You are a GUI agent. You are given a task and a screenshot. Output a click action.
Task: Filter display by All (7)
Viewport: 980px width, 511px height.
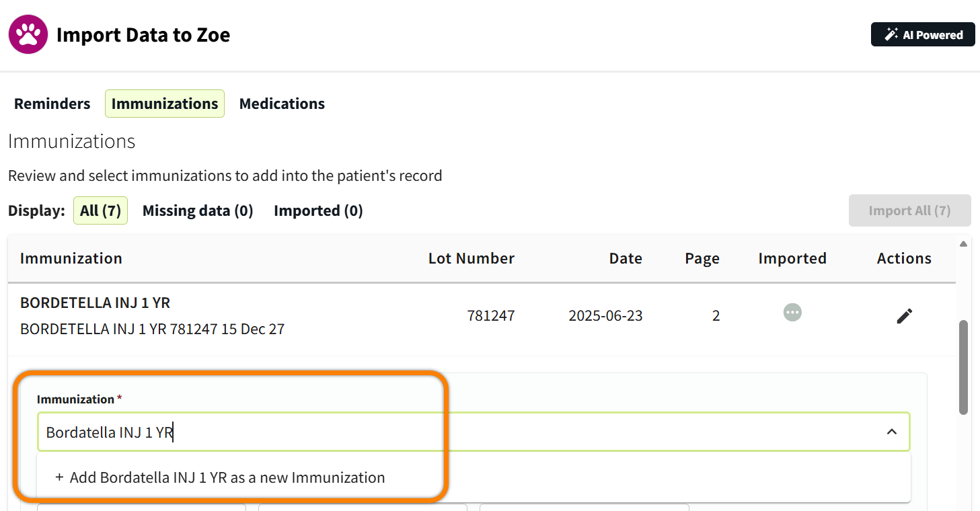(x=100, y=210)
